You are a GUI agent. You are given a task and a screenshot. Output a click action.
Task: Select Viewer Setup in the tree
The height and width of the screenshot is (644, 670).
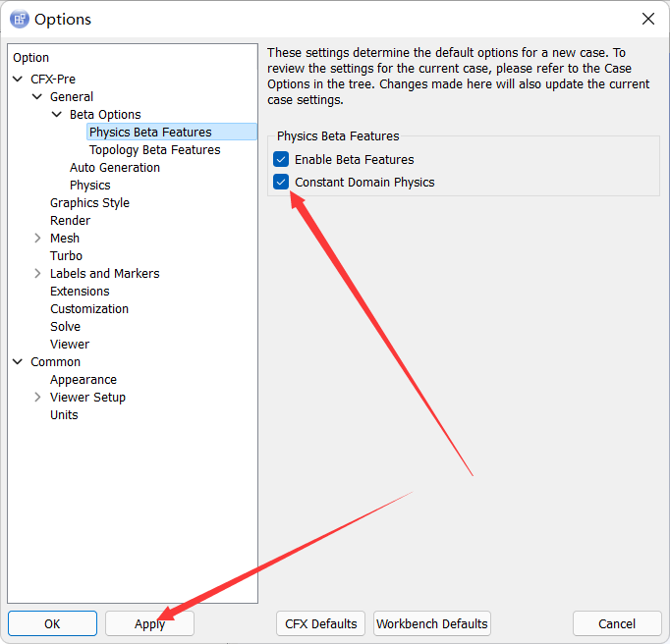coord(87,398)
